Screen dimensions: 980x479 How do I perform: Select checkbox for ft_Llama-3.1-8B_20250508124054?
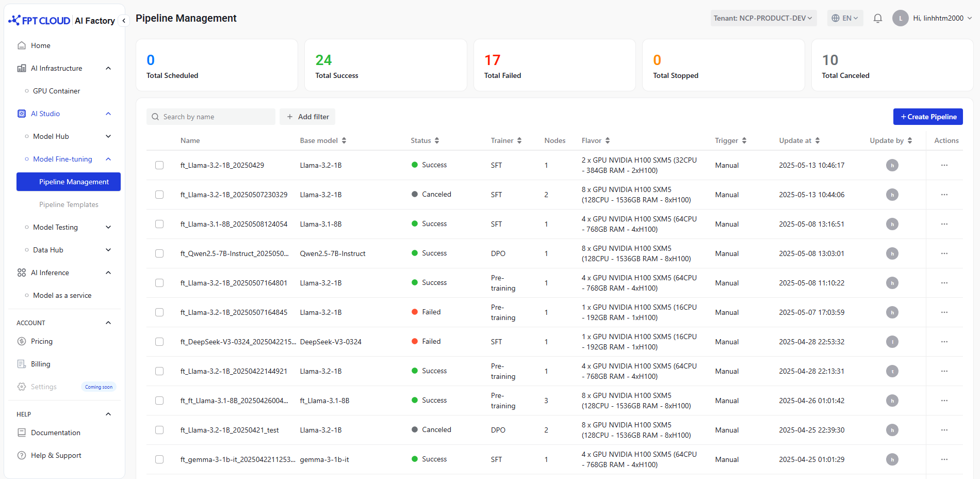[x=159, y=224]
